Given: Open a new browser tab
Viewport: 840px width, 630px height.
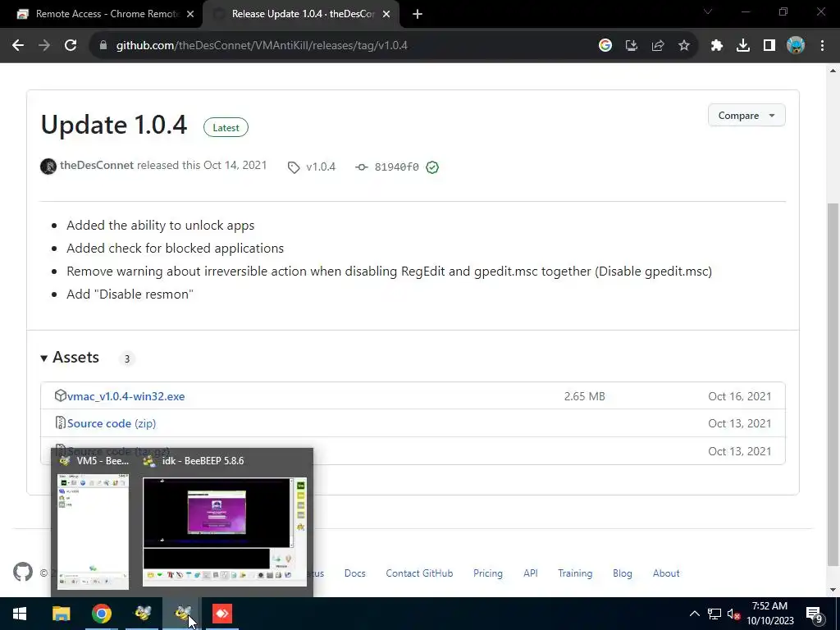Looking at the screenshot, I should tap(418, 15).
